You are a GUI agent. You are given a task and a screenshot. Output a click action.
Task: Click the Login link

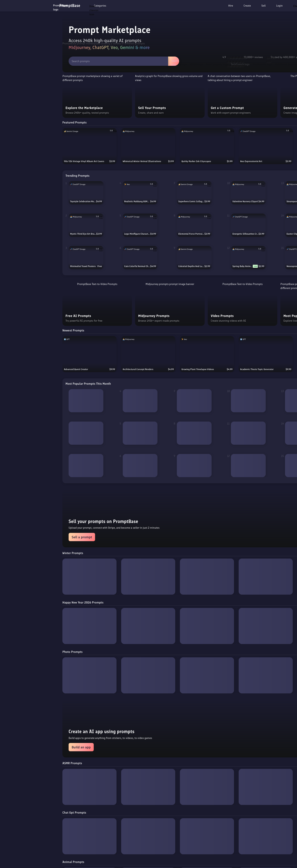tap(279, 6)
